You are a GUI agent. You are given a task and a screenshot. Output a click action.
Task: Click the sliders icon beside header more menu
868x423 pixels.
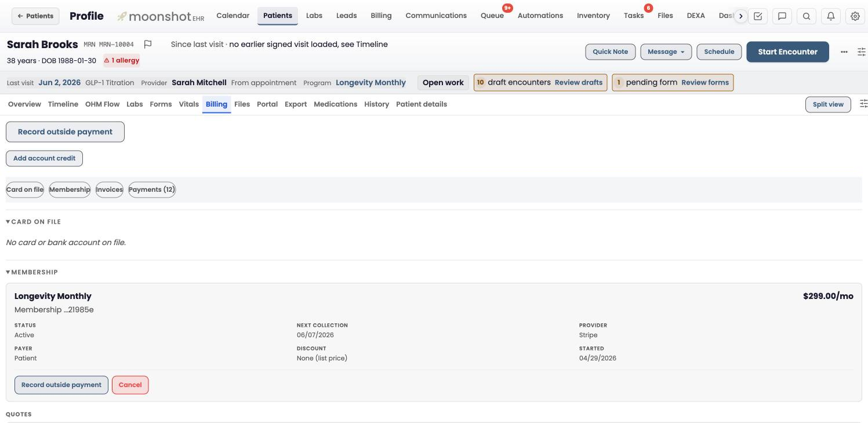(x=862, y=52)
